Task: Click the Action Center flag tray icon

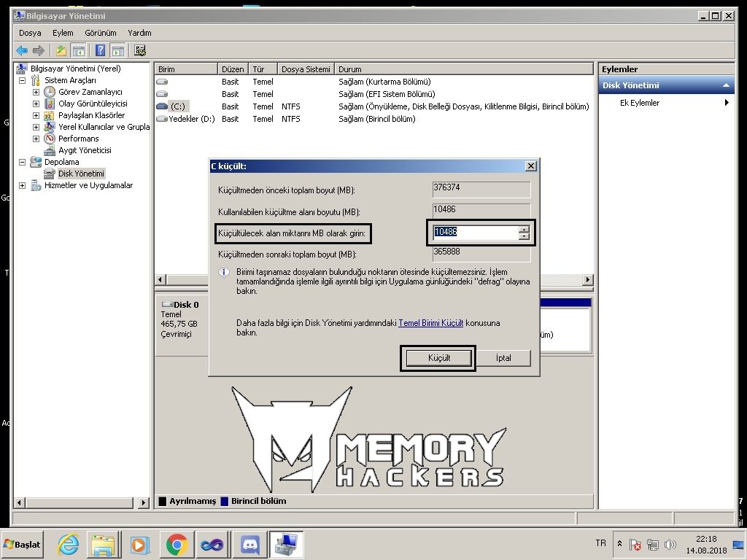Action: click(x=635, y=544)
